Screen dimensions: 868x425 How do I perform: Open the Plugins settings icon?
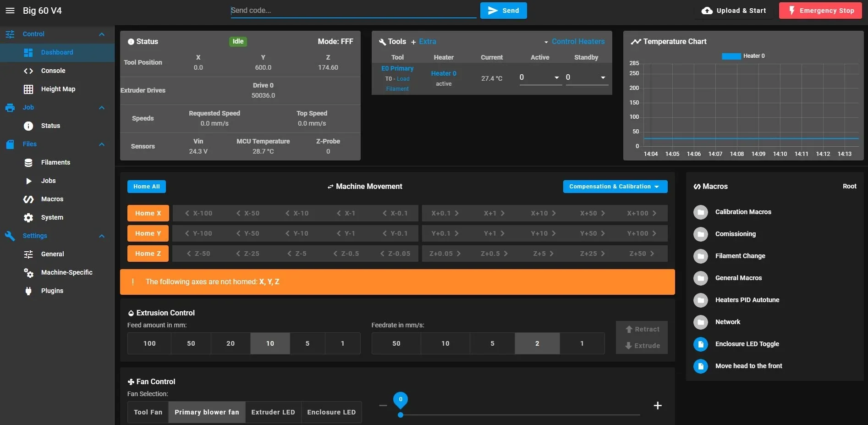28,291
